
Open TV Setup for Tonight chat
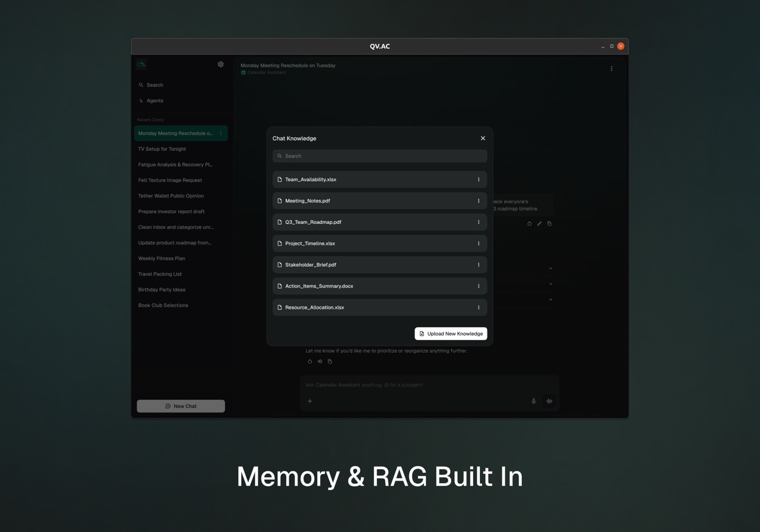(162, 149)
